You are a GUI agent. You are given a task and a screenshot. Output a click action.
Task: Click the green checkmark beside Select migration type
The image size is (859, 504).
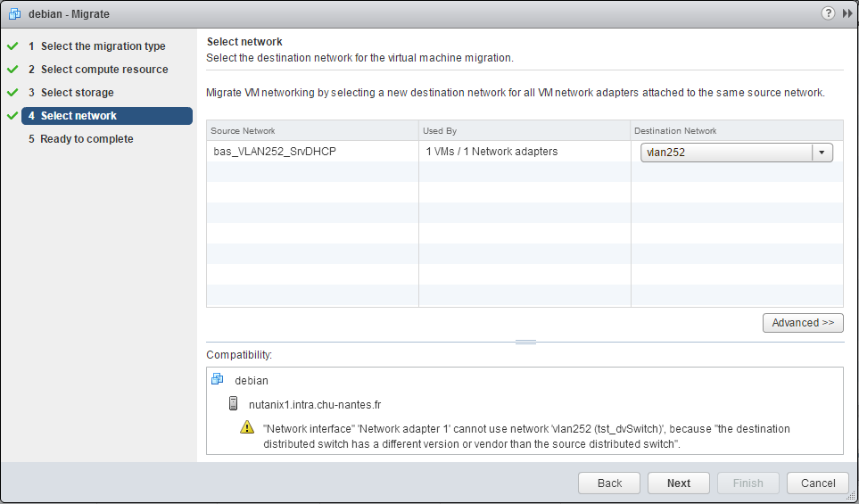(x=12, y=46)
